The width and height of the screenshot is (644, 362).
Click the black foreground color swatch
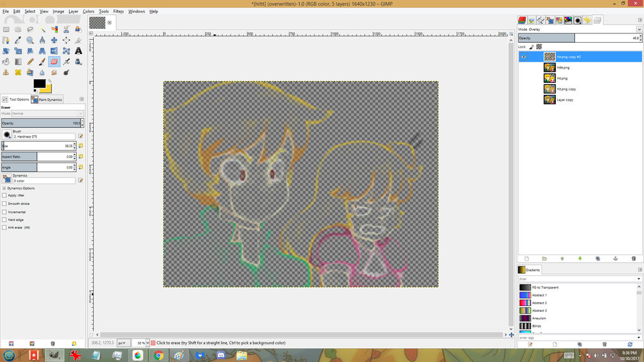pos(40,84)
